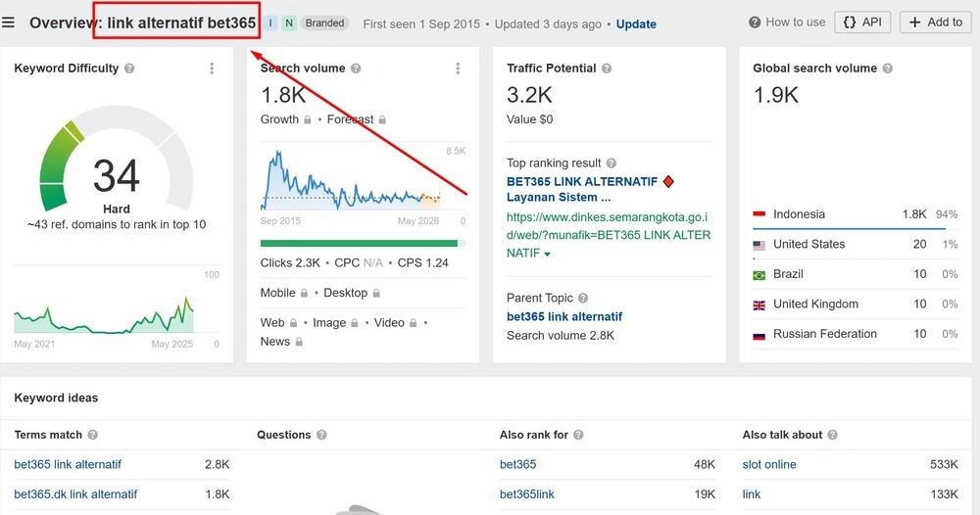Click the Traffic Potential help icon
Screen dimensions: 980x515
(607, 68)
